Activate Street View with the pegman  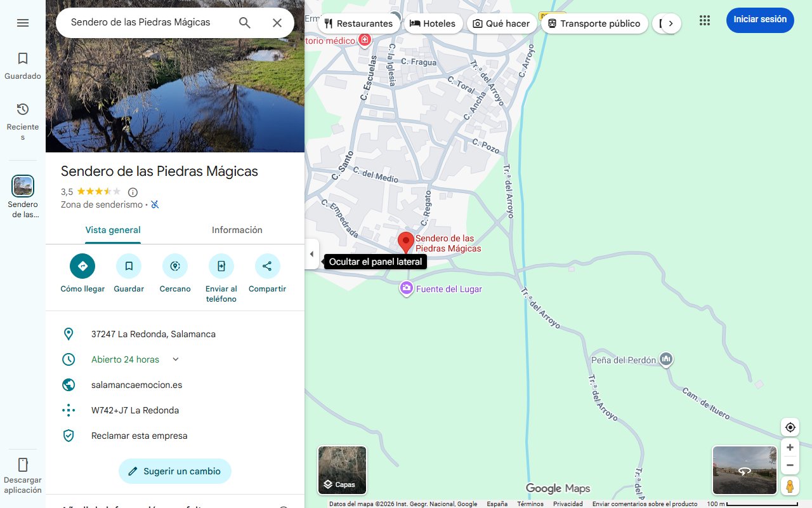tap(790, 486)
